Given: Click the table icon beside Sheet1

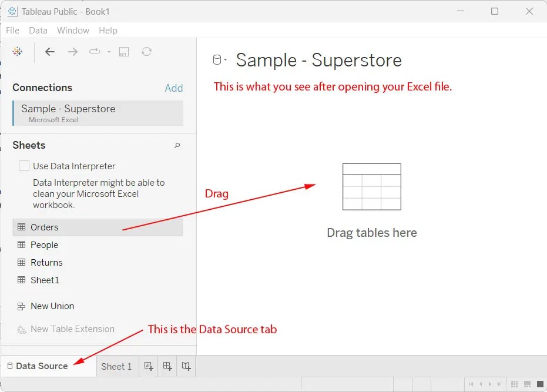Looking at the screenshot, I should (x=21, y=280).
